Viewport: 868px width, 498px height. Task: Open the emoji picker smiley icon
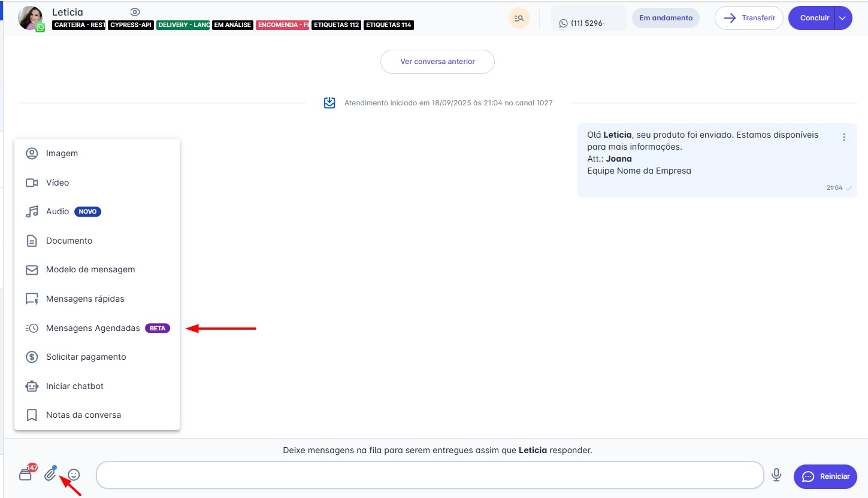click(x=74, y=475)
